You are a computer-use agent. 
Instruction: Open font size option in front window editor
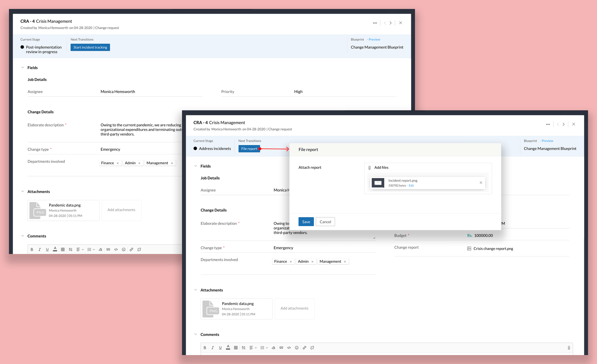[x=243, y=348]
